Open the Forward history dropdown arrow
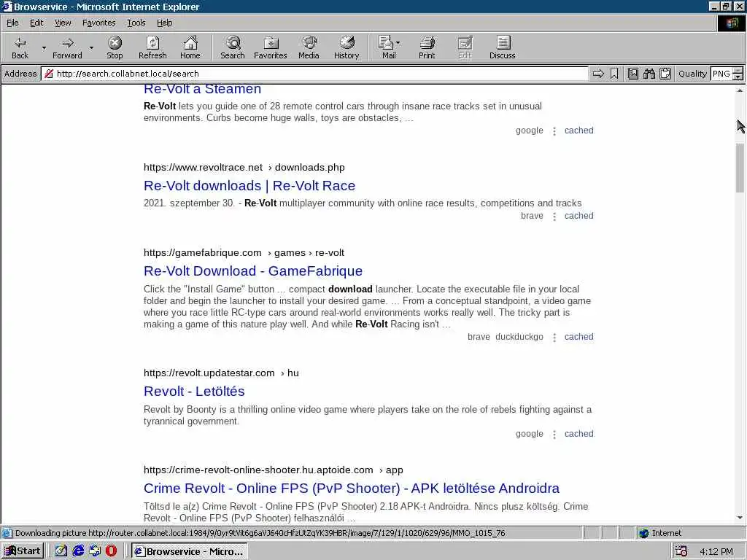 pyautogui.click(x=91, y=47)
